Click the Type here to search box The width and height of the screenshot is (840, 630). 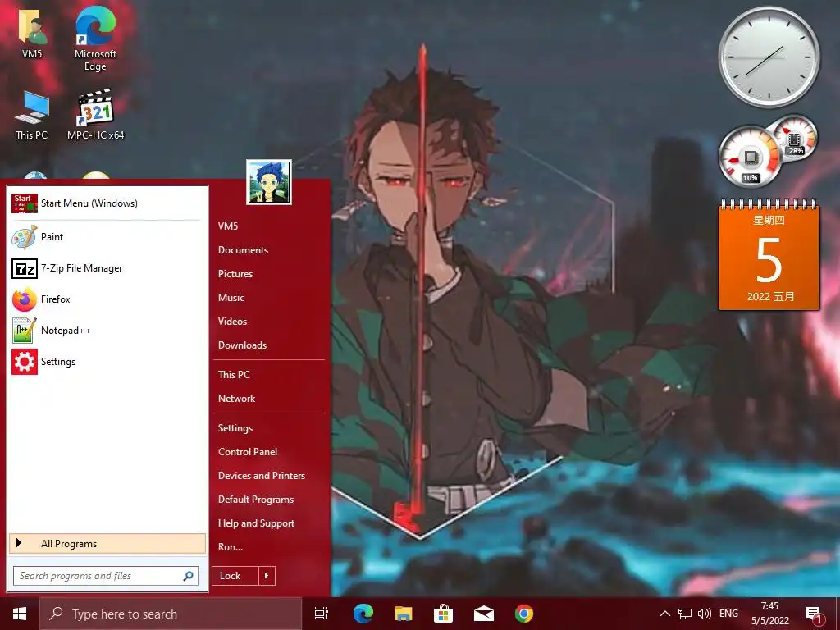[x=171, y=614]
